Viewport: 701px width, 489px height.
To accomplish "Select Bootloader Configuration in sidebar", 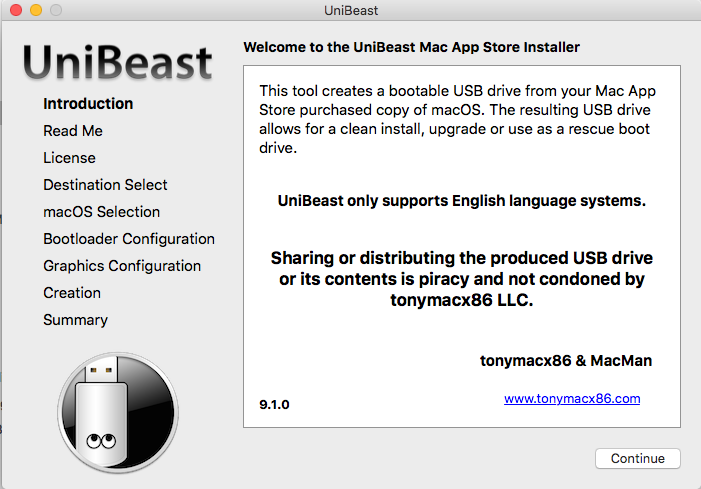I will [129, 239].
